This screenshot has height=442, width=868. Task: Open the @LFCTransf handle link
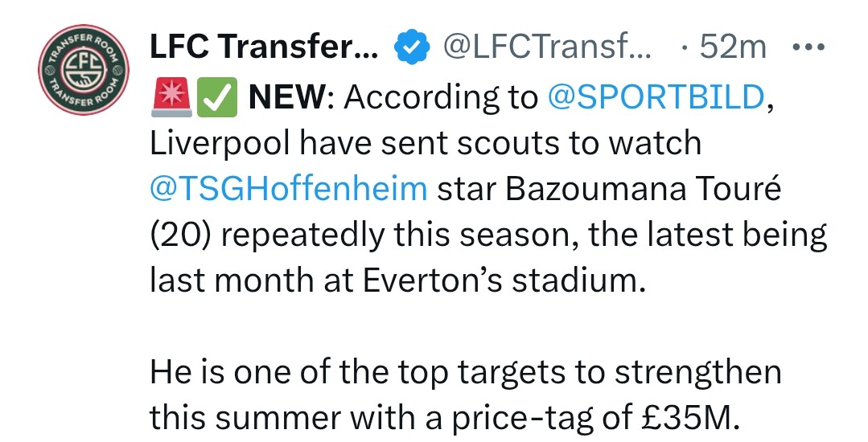[549, 49]
